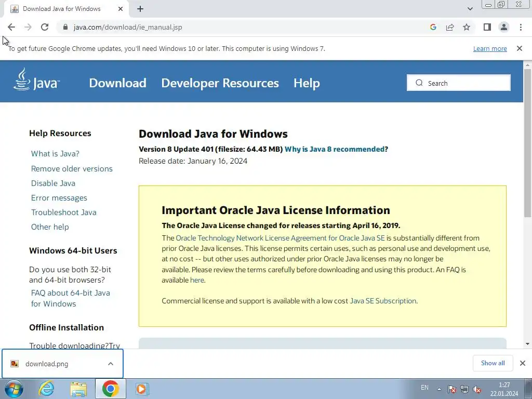Open the media player taskbar icon
Screen dimensions: 532x399
[142, 389]
